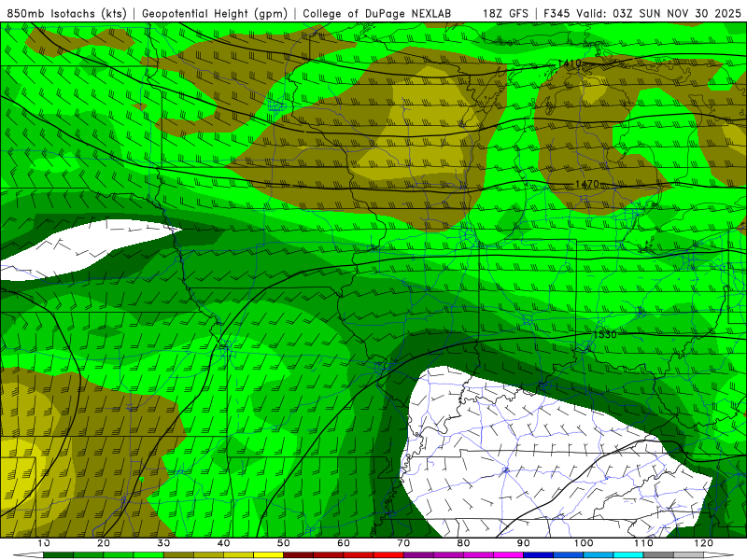Click the bright magenta 85-90 kt legend swatch
This screenshot has width=747, height=560.
point(508,555)
